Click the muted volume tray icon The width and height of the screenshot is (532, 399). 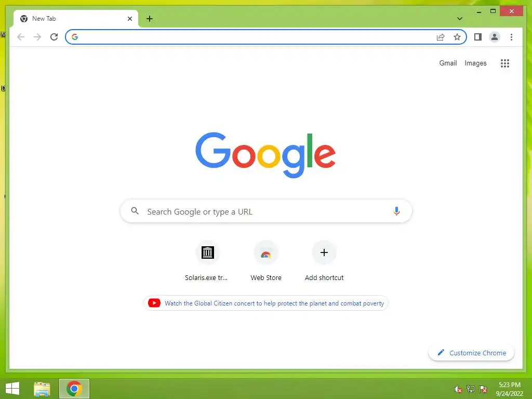click(x=458, y=389)
